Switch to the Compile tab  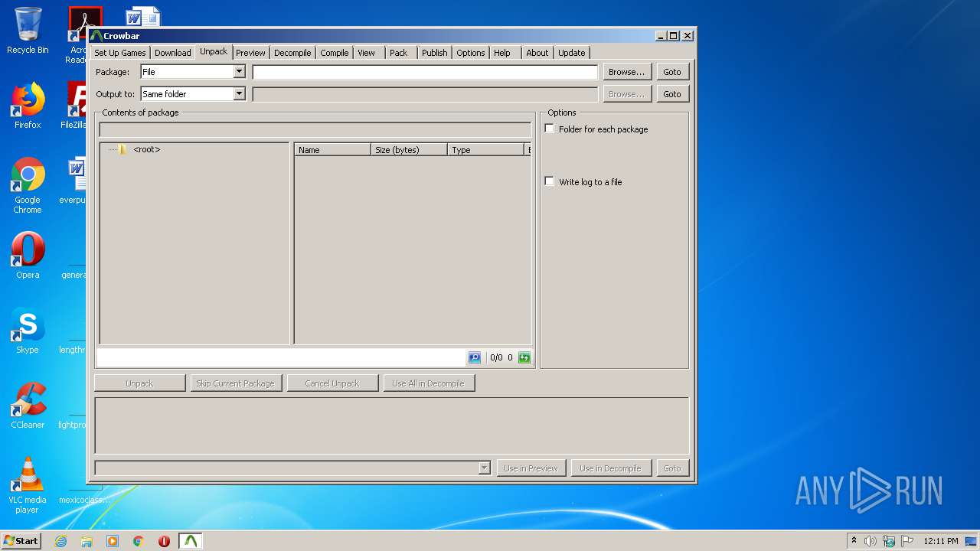click(x=335, y=53)
